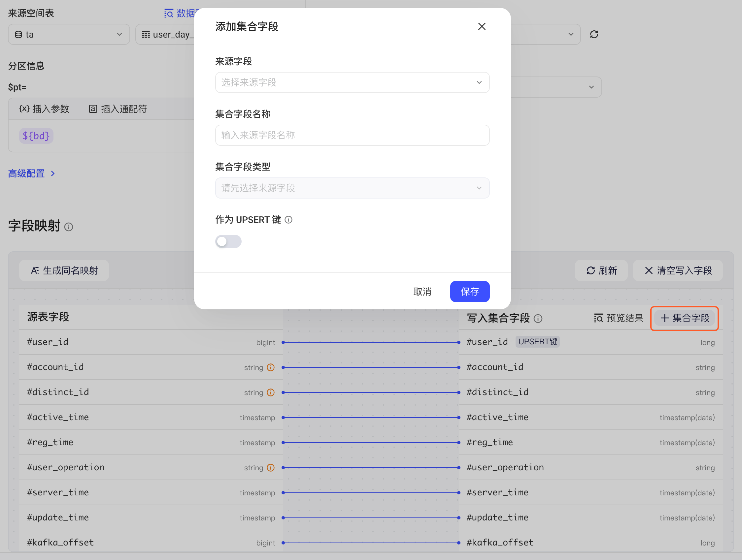Click the 保存 button
742x560 pixels.
pos(470,292)
